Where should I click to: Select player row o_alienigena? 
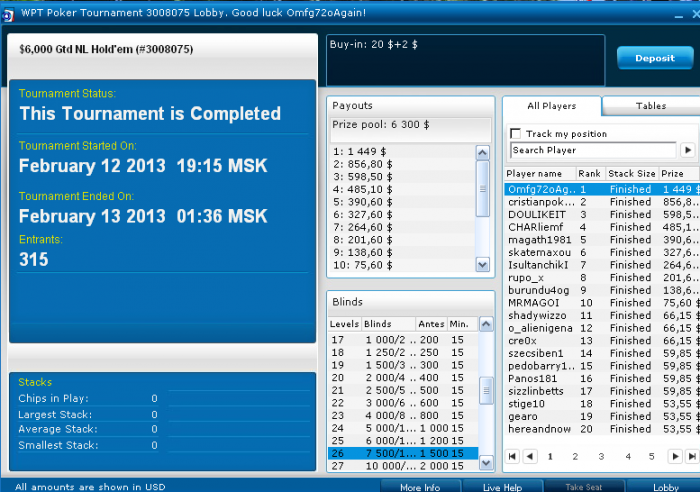(602, 328)
